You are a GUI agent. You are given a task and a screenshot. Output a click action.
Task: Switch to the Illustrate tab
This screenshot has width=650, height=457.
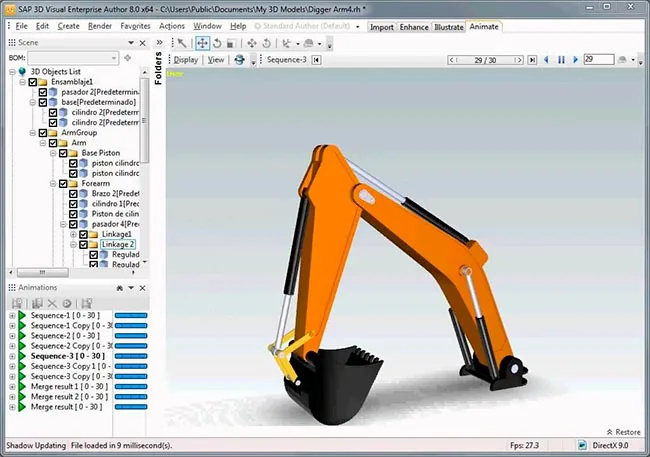point(449,27)
